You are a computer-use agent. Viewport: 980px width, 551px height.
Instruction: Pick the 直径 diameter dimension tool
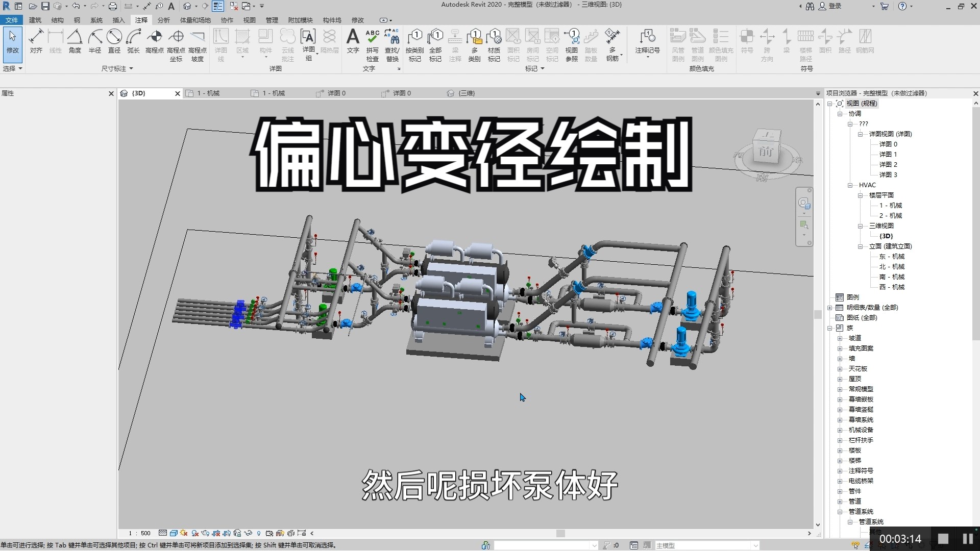pyautogui.click(x=114, y=41)
